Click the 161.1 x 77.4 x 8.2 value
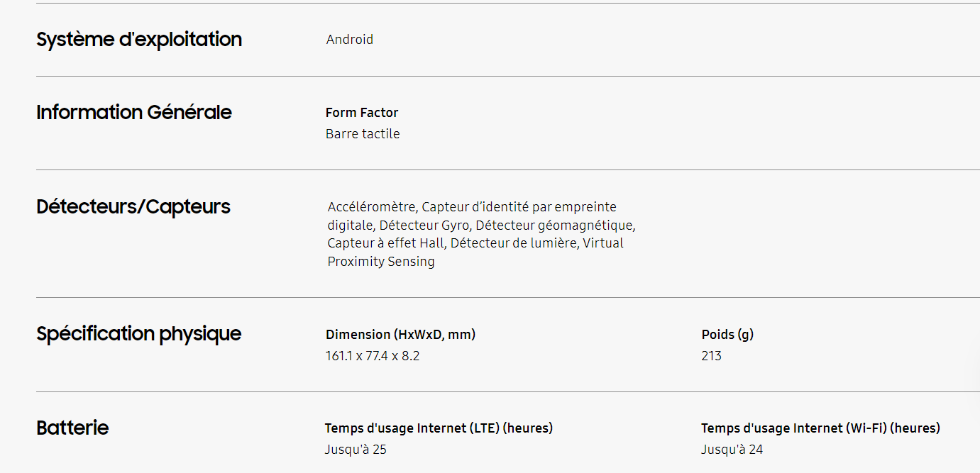Viewport: 980px width, 473px height. point(373,356)
